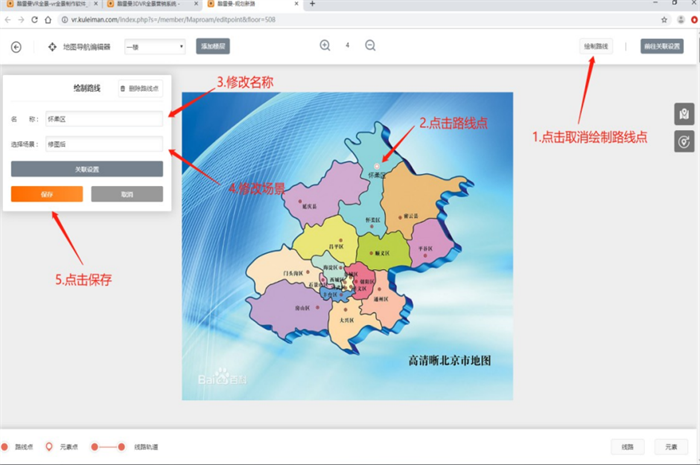Select the route point on 怀柔区 map
This screenshot has width=700, height=465.
pos(377,166)
